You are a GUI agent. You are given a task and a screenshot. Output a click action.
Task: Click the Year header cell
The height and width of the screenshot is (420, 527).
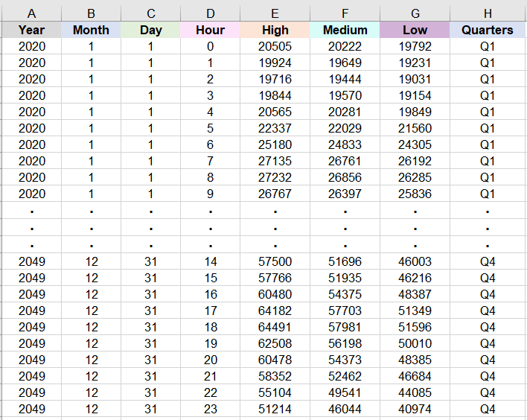pyautogui.click(x=31, y=30)
